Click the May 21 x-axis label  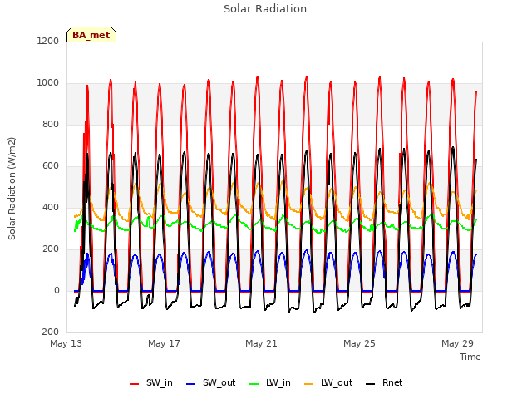point(261,343)
